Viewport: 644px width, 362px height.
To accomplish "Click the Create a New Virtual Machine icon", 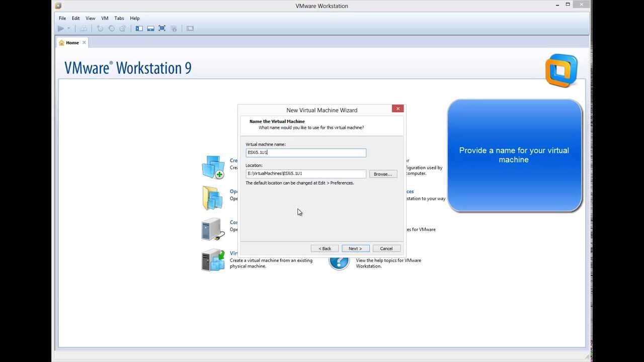I will 213,167.
